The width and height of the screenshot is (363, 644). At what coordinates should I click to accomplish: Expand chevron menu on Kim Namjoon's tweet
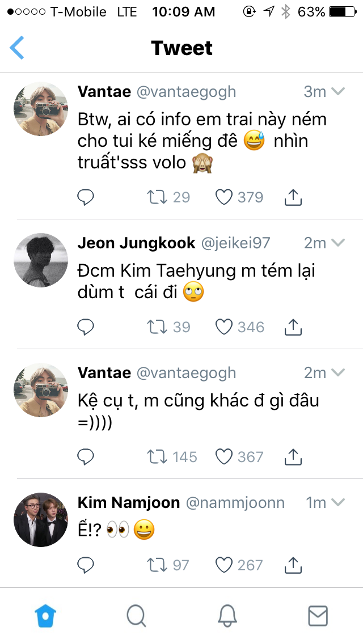click(338, 503)
